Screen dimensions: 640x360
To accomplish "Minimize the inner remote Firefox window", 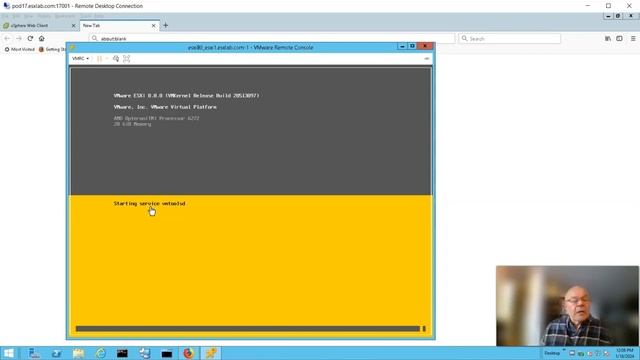I will (608, 16).
